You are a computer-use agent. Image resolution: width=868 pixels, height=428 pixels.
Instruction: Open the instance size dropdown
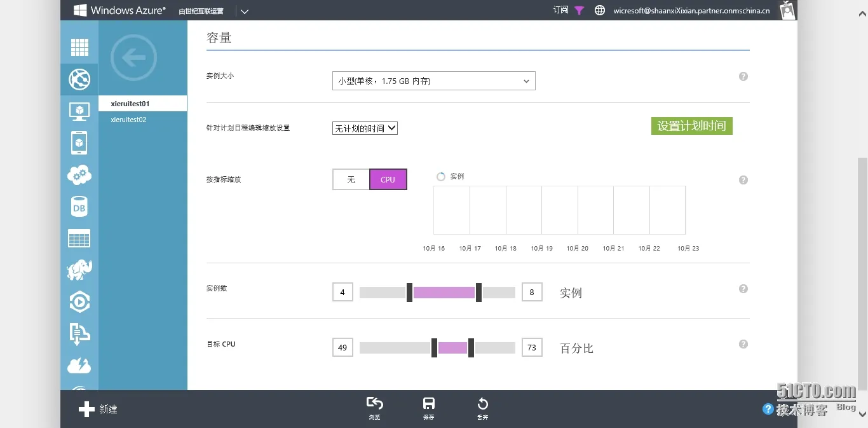click(434, 81)
